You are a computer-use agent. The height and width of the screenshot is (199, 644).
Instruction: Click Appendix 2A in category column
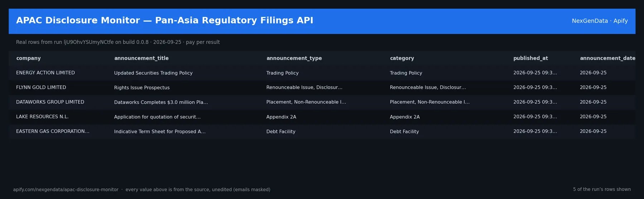pos(405,117)
